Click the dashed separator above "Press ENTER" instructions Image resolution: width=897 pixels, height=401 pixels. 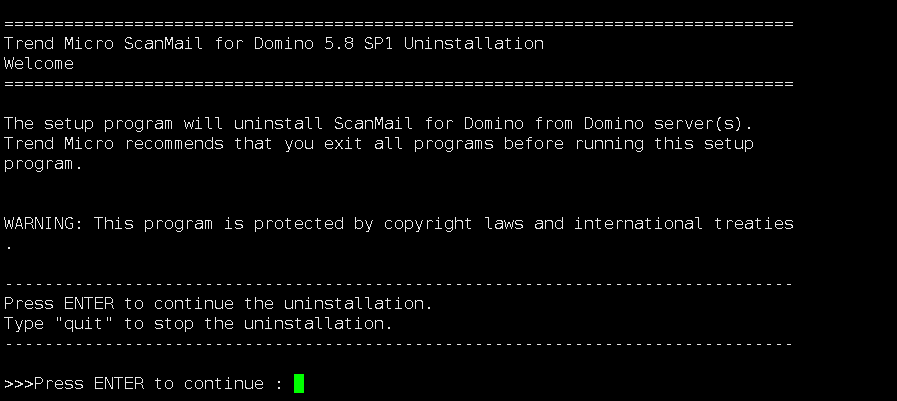[398, 284]
